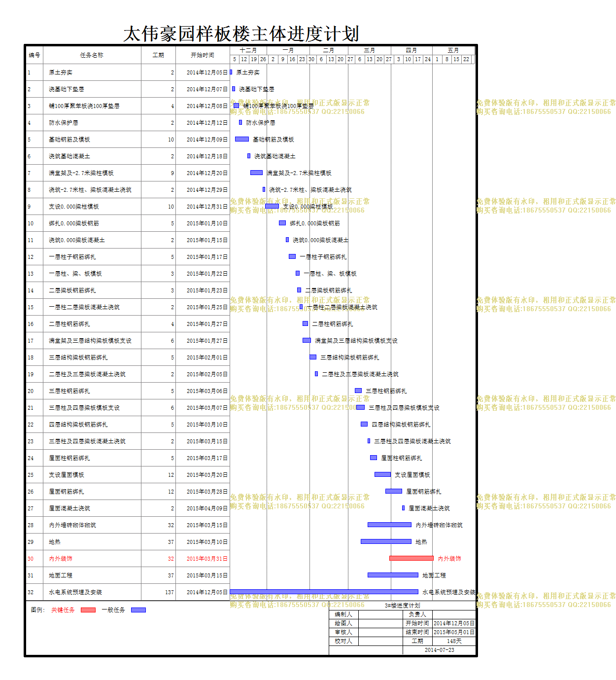Click the 十二月 month header in the timeline
This screenshot has height=680, width=616.
click(248, 50)
